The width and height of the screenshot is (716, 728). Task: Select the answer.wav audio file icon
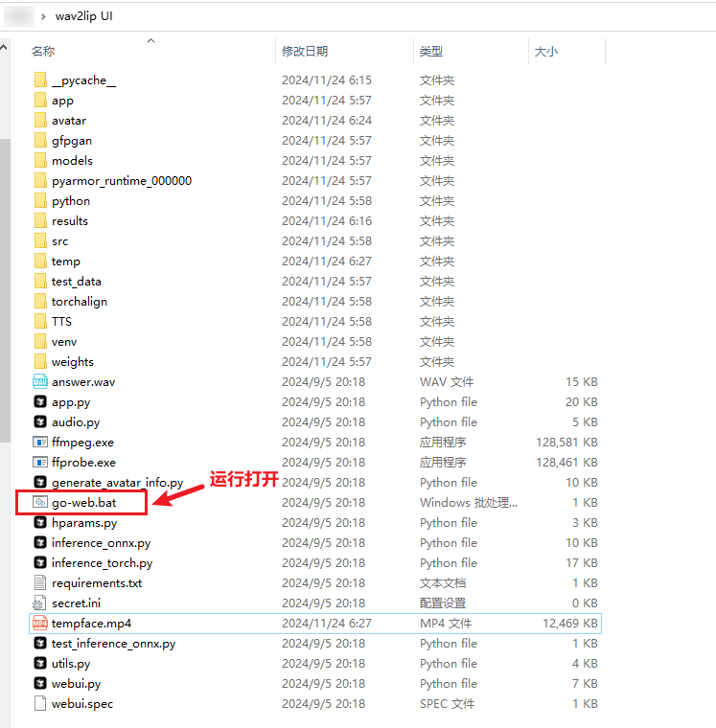tap(40, 381)
